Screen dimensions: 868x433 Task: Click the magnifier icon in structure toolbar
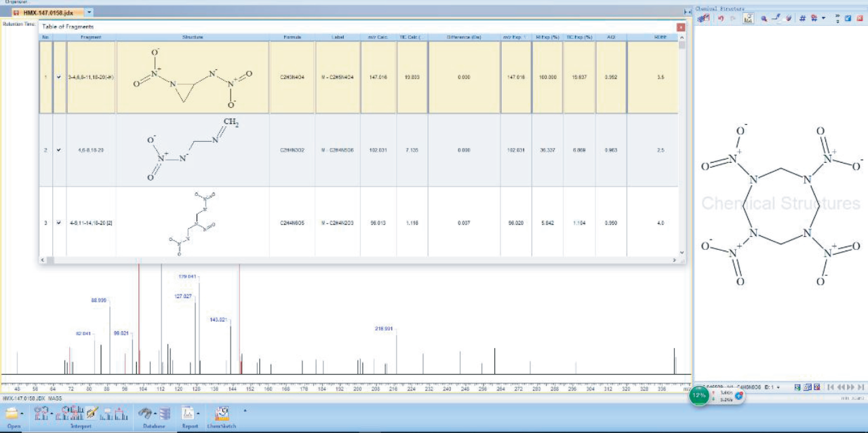click(764, 18)
